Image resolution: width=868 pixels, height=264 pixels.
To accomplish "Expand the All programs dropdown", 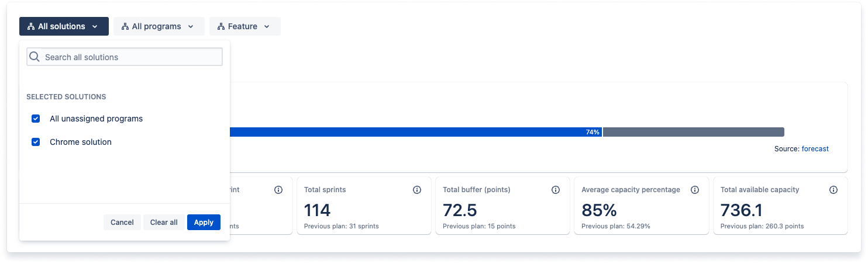I will tap(190, 26).
